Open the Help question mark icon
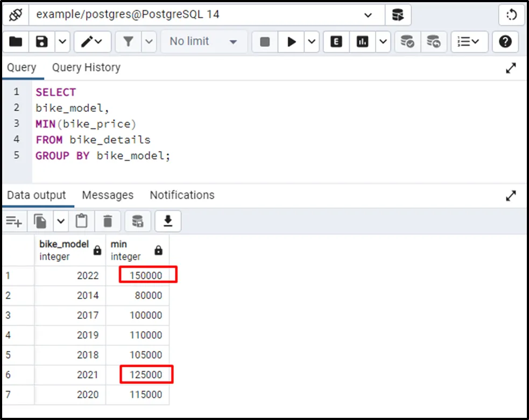The height and width of the screenshot is (420, 529). coord(505,41)
